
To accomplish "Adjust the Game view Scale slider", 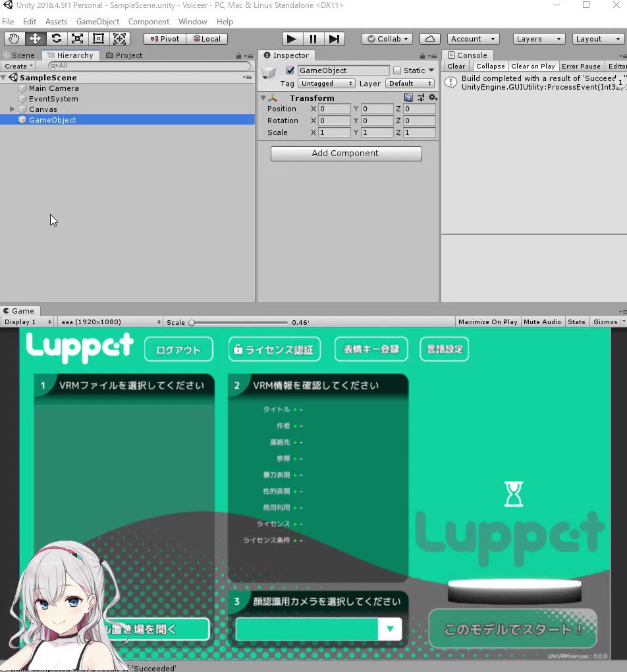I will (192, 323).
